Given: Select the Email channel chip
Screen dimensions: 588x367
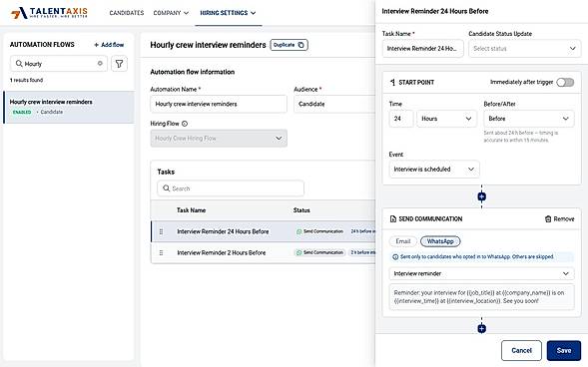Looking at the screenshot, I should 403,241.
